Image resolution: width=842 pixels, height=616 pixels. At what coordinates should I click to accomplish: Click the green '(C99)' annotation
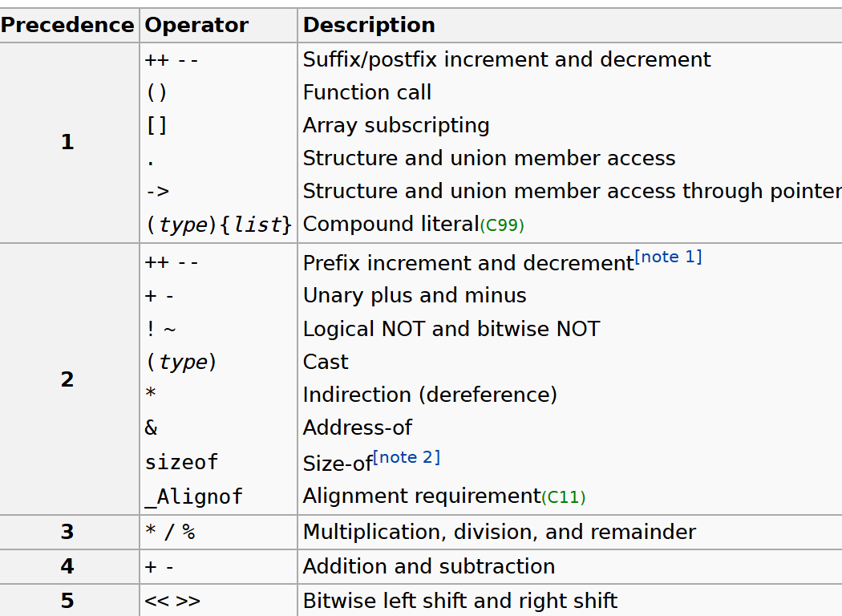(x=502, y=225)
